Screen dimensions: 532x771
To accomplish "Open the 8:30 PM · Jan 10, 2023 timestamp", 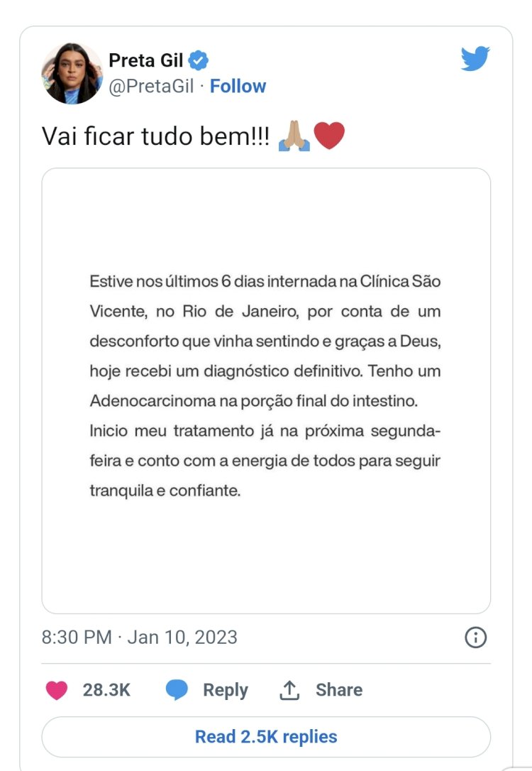I will click(140, 638).
